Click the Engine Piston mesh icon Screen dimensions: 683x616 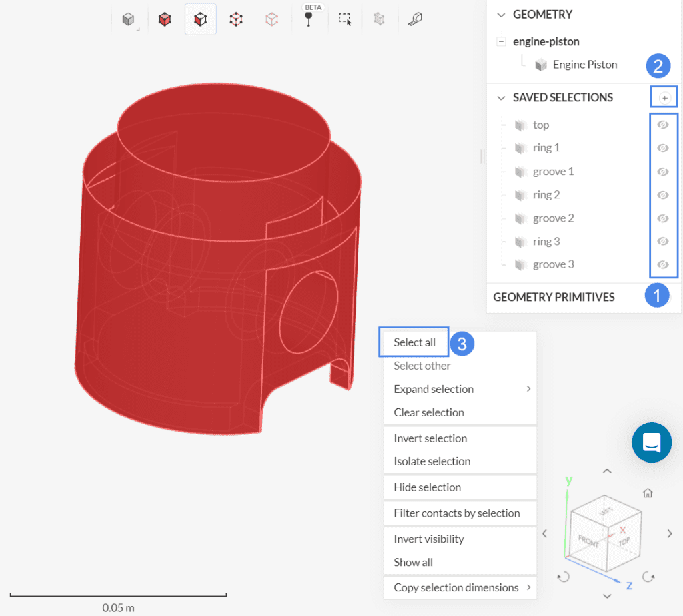click(x=540, y=65)
